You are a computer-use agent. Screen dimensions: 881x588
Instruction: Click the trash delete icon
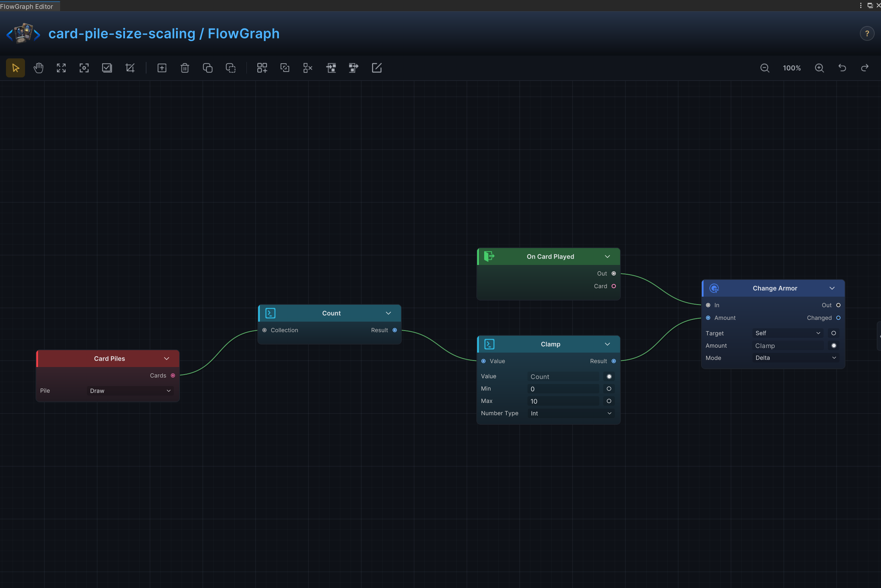click(x=185, y=68)
